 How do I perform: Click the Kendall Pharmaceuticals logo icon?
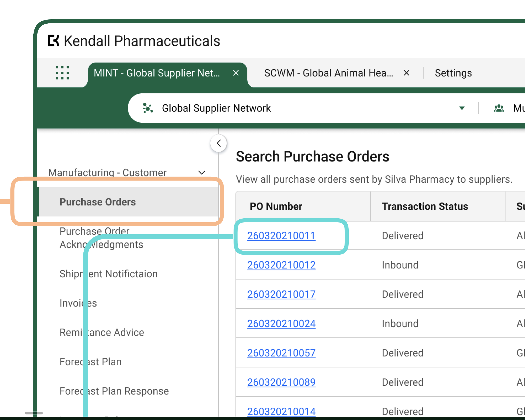[x=53, y=40]
